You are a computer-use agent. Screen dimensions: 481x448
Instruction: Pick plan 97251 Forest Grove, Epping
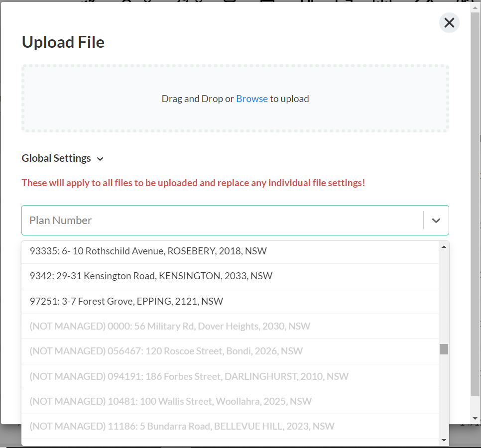click(126, 301)
